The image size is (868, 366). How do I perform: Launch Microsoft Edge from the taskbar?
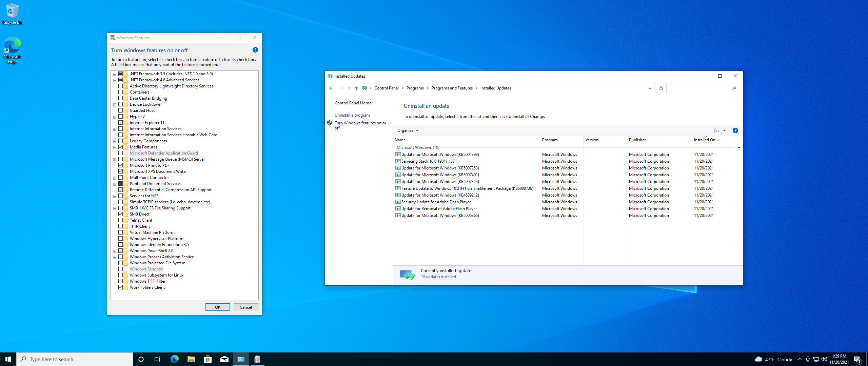[174, 359]
